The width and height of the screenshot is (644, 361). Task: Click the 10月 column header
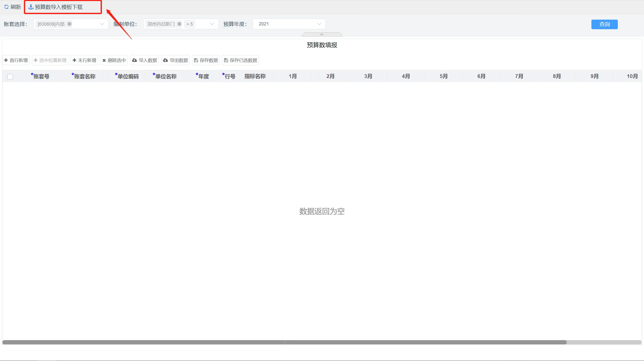coord(628,76)
